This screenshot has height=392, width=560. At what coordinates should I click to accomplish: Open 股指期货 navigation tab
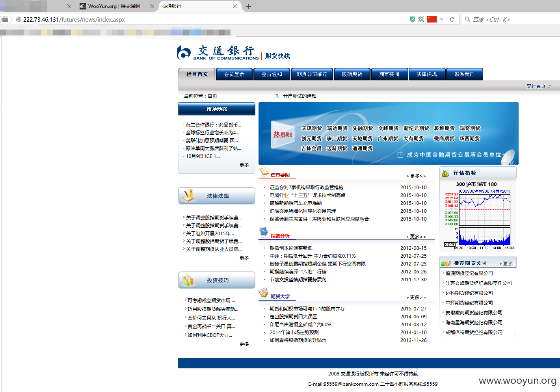[352, 74]
